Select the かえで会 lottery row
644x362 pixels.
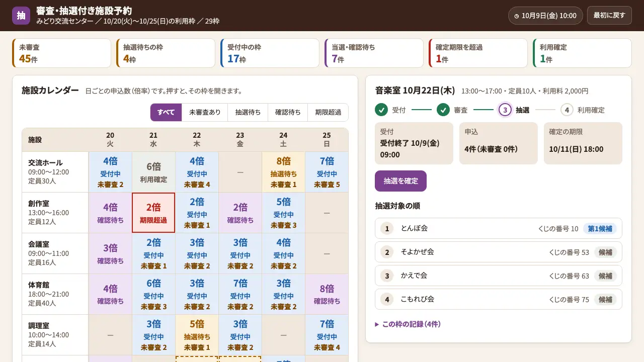[499, 276]
